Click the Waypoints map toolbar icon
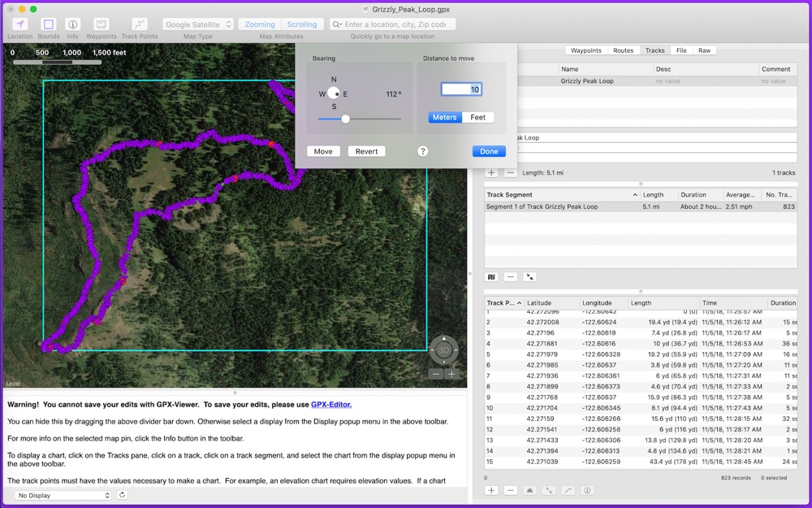The image size is (812, 508). click(x=101, y=24)
